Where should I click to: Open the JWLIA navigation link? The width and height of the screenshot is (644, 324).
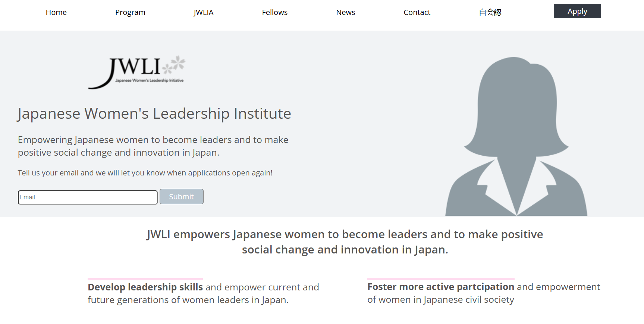(x=203, y=12)
